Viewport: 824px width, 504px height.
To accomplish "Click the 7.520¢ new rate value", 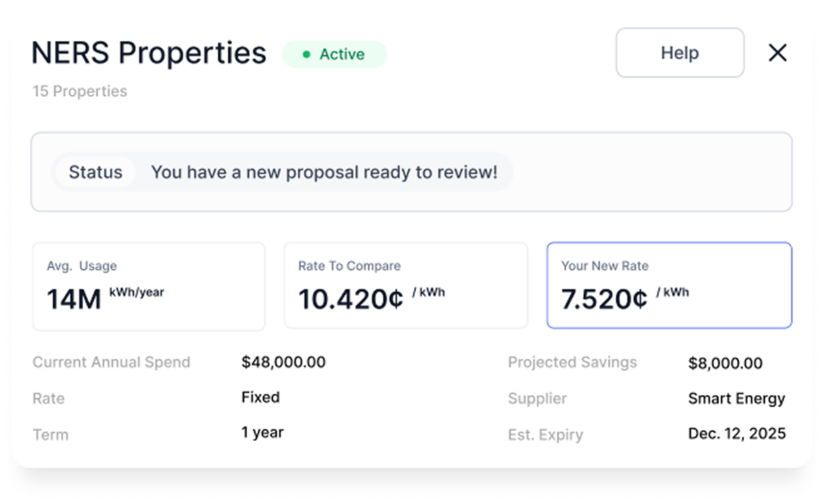I will 604,299.
